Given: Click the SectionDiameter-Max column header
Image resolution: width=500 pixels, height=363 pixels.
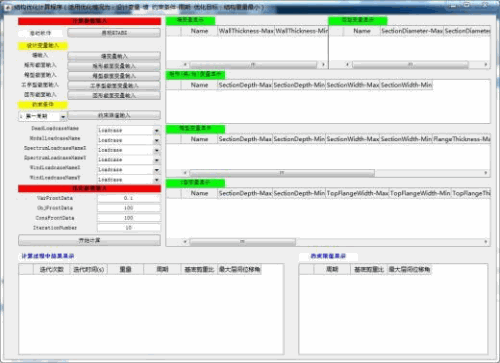Looking at the screenshot, I should tap(412, 31).
